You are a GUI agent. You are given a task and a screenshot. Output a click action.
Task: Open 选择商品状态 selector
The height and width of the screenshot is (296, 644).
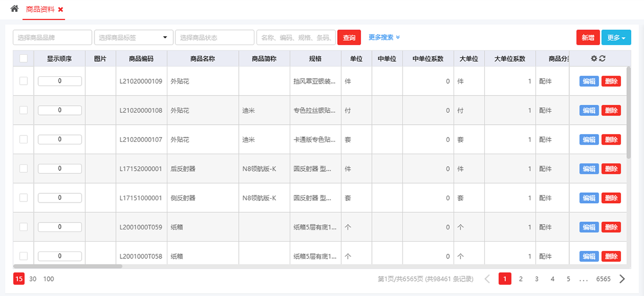pyautogui.click(x=215, y=38)
